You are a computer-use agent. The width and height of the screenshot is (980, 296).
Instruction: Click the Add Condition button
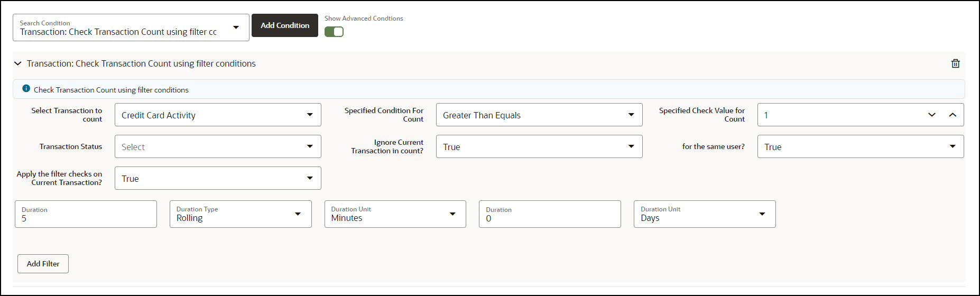[285, 25]
